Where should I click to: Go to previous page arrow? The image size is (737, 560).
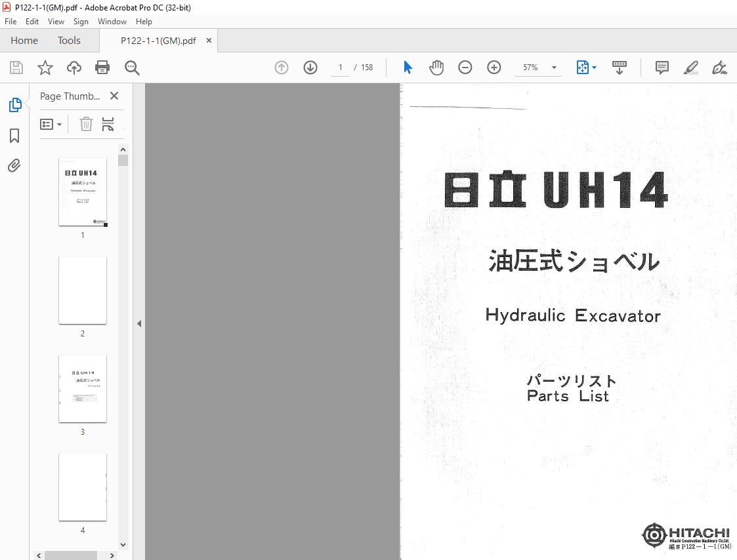pos(282,68)
